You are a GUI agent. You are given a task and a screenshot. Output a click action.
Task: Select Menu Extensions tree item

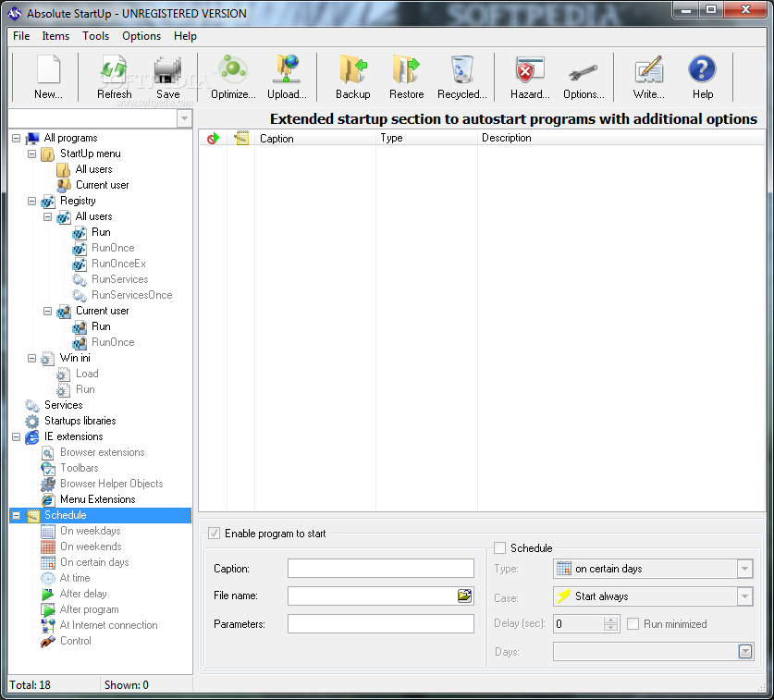[x=98, y=499]
